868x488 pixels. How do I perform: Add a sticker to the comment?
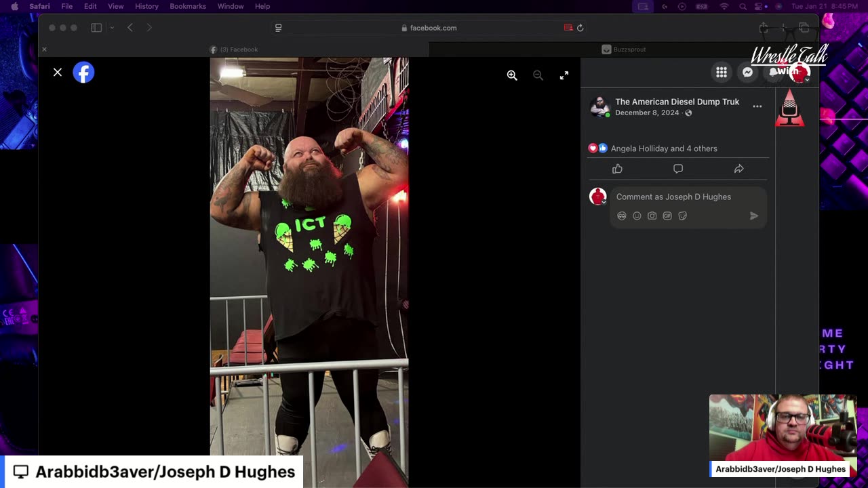pos(683,216)
